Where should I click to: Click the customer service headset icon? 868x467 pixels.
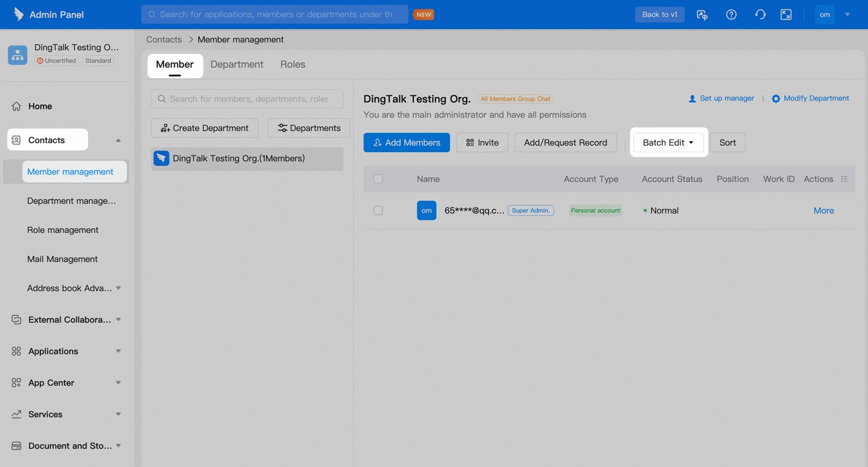(759, 15)
